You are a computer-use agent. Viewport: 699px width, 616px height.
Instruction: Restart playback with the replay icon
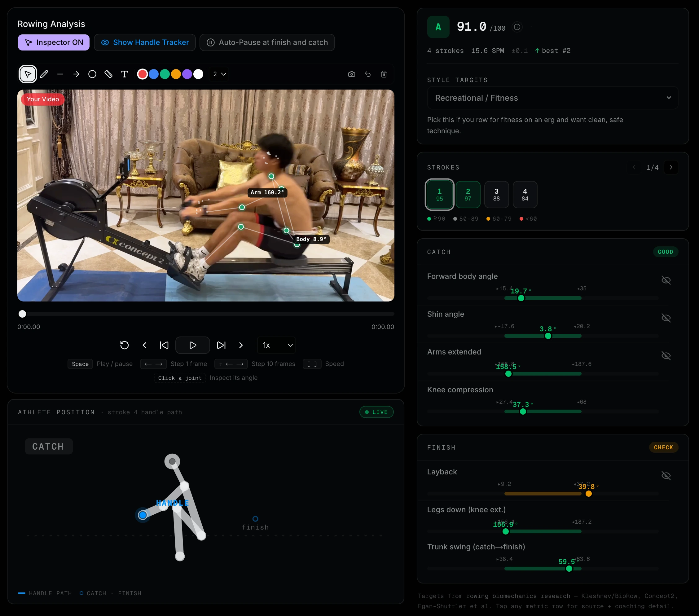click(x=125, y=345)
